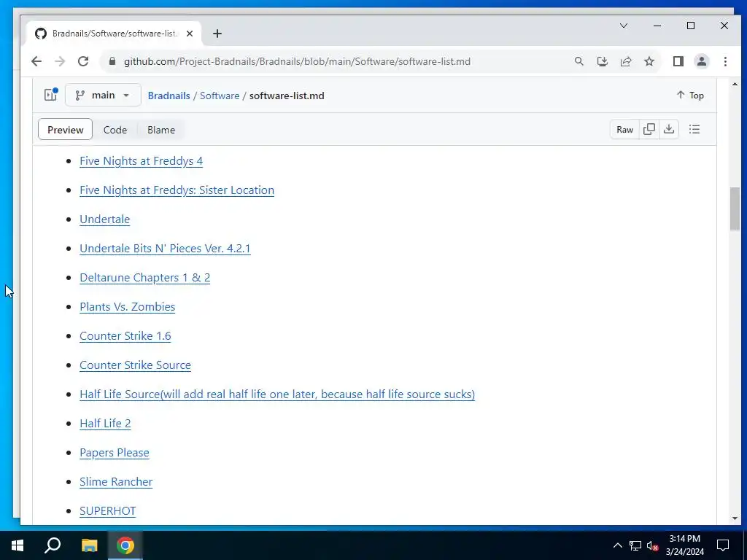This screenshot has width=747, height=560.
Task: Open the taskbar clock and date
Action: [x=684, y=545]
